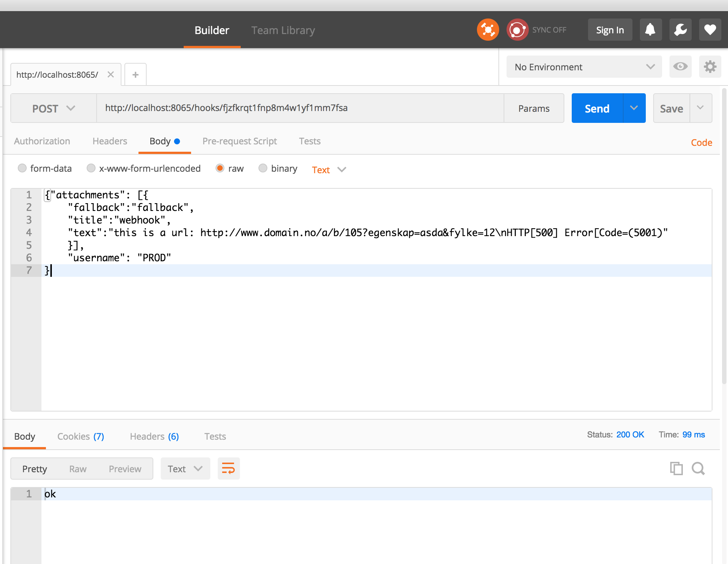Open the response Body tab
The height and width of the screenshot is (564, 728).
24,436
